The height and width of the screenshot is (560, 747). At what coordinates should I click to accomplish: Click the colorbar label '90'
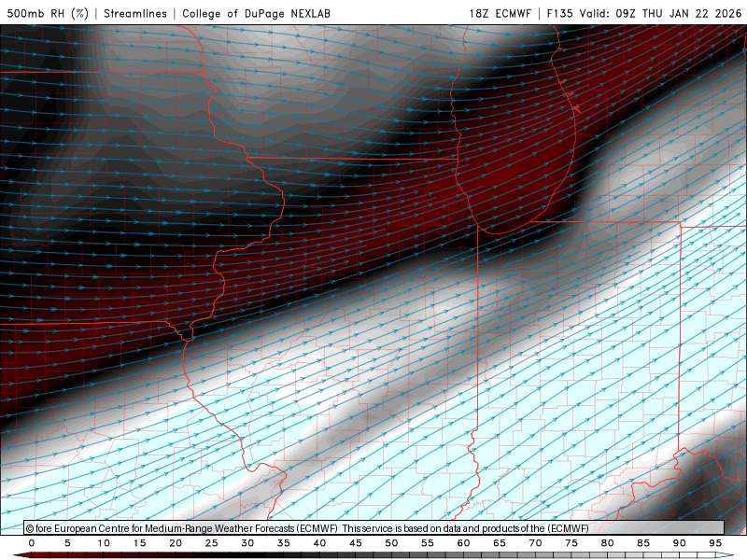coord(680,543)
